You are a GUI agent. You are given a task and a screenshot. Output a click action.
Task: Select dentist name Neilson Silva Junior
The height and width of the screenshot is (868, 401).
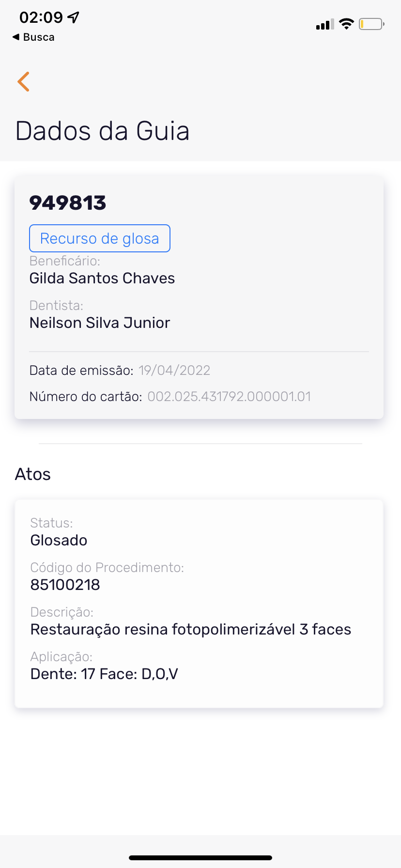100,323
